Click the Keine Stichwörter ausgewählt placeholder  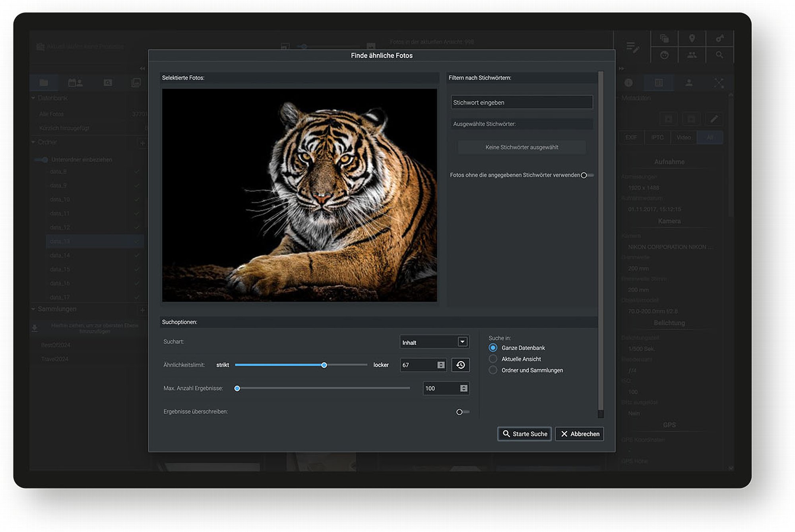point(522,147)
